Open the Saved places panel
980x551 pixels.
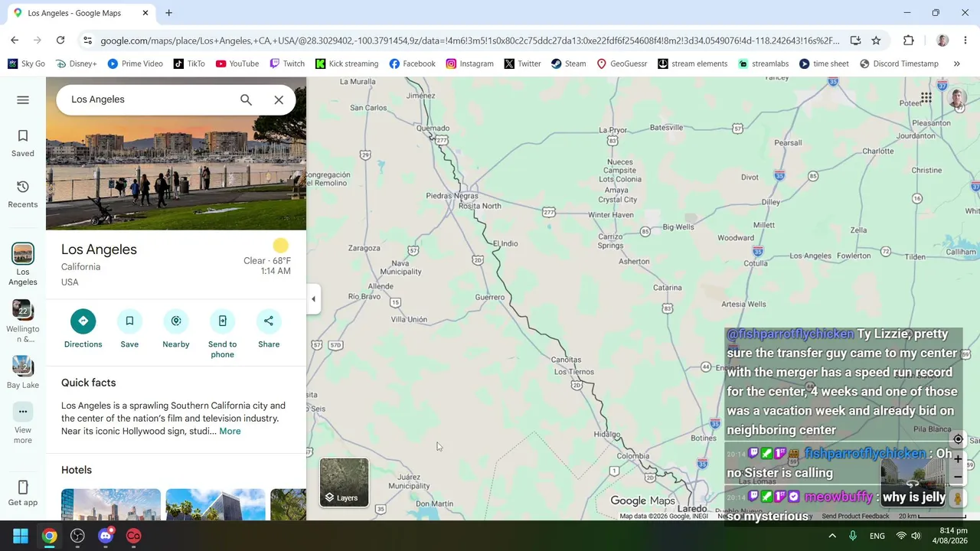pos(23,143)
